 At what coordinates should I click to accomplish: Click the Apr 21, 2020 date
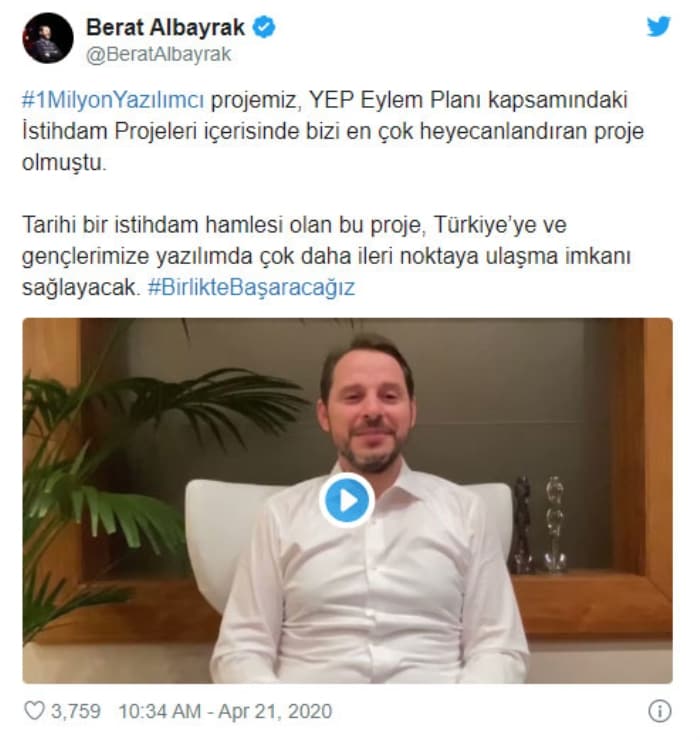click(275, 711)
